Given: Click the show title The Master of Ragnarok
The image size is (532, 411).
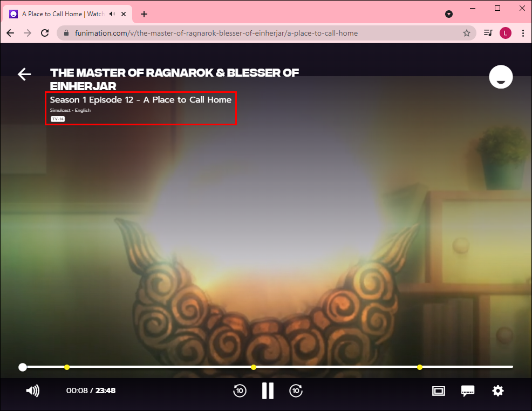Looking at the screenshot, I should [x=174, y=79].
